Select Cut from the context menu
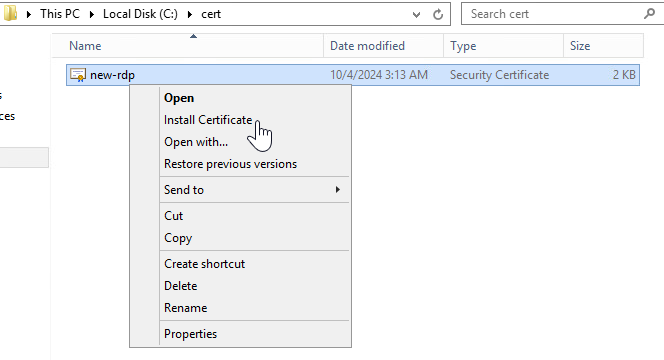Image resolution: width=664 pixels, height=360 pixels. tap(174, 216)
